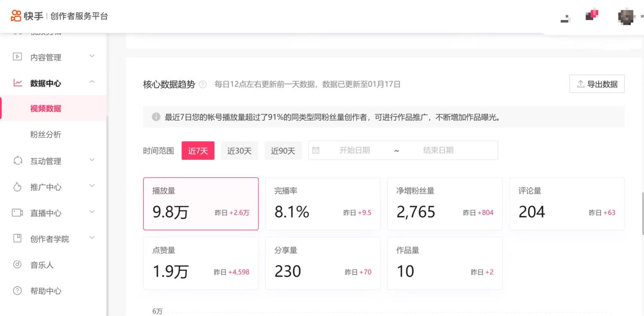This screenshot has width=644, height=316.
Task: Select the 近7天 time range
Action: [x=198, y=150]
